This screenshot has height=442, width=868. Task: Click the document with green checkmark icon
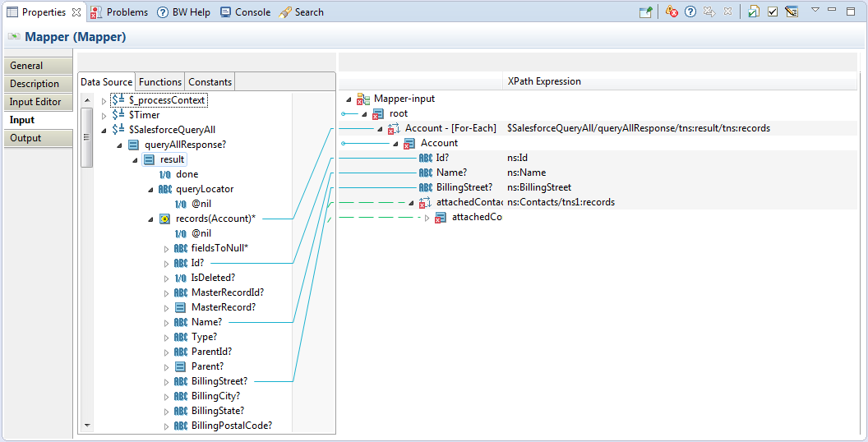[x=753, y=12]
